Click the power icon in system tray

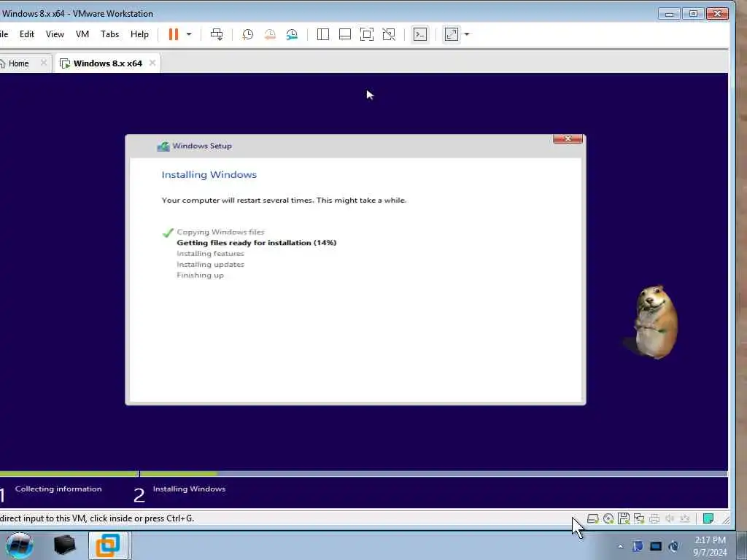click(673, 546)
